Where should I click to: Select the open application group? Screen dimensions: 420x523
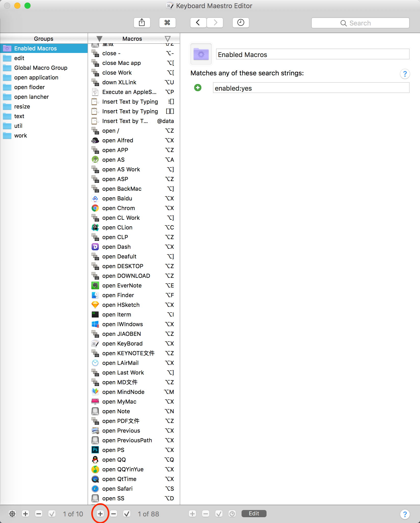tap(44, 77)
